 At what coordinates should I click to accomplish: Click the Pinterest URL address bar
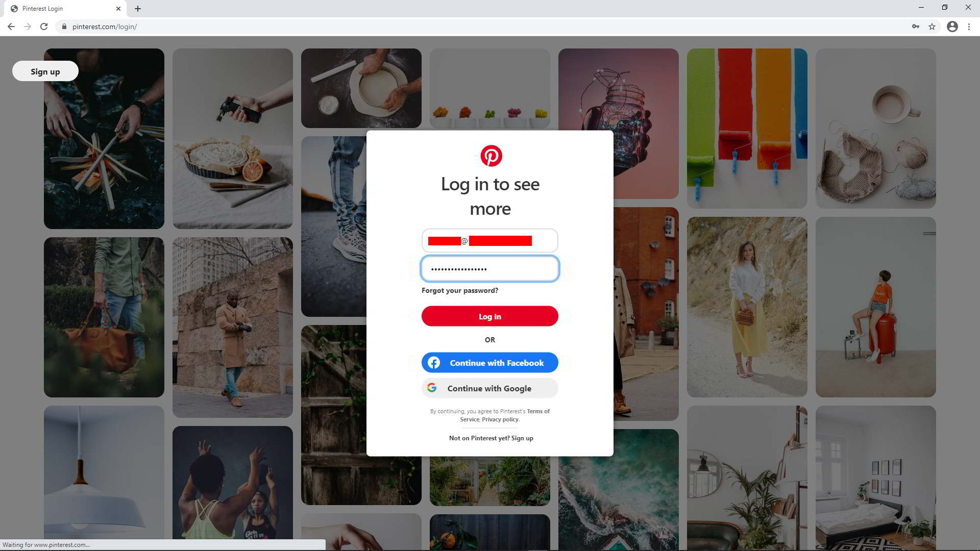point(490,27)
